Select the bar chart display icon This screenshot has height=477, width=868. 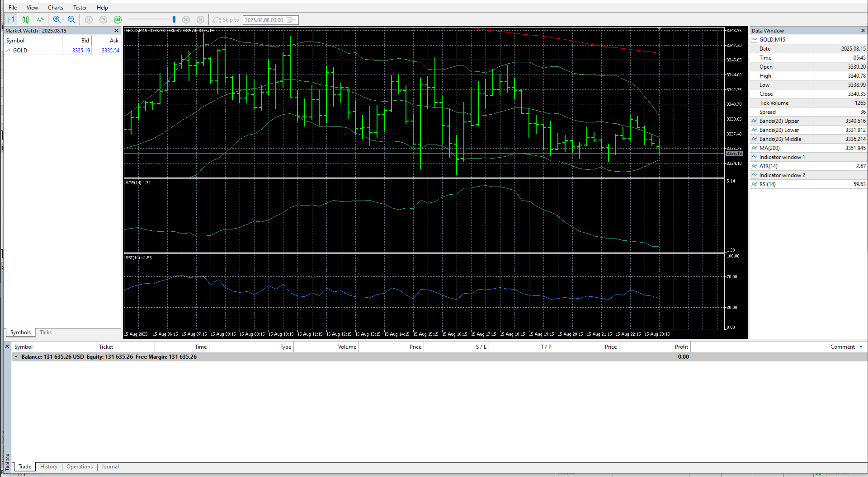(11, 20)
